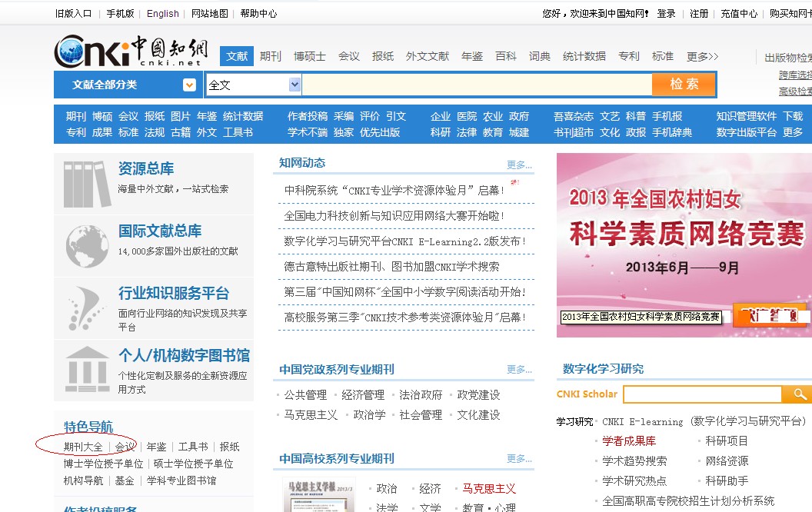Open 资源总库 via its bookshelf icon
This screenshot has width=812, height=512.
coord(86,183)
